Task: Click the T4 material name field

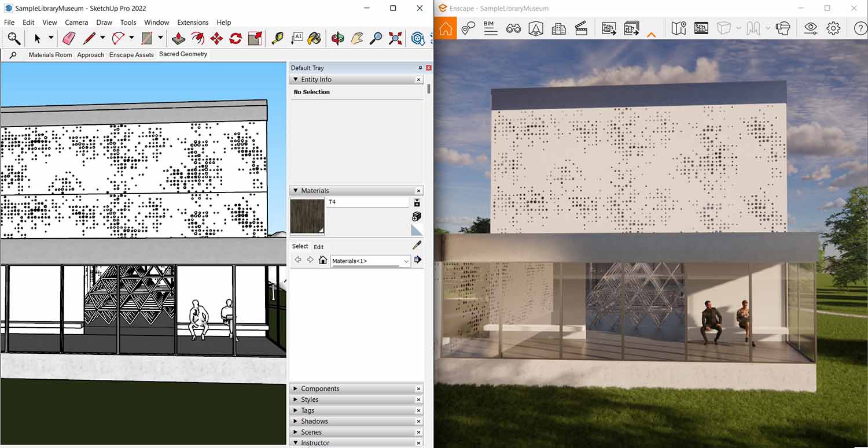Action: 368,202
